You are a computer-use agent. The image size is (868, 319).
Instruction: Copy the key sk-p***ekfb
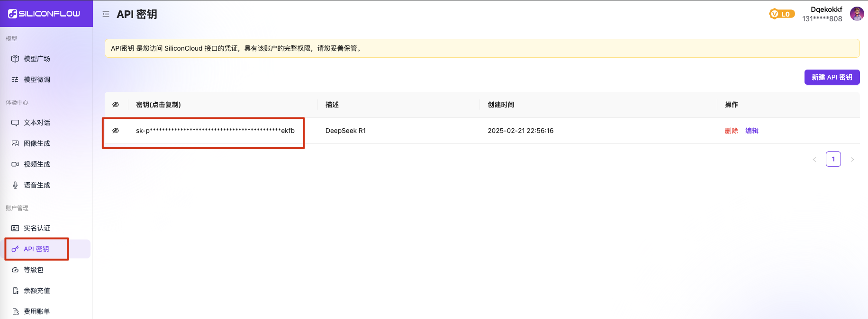[215, 131]
